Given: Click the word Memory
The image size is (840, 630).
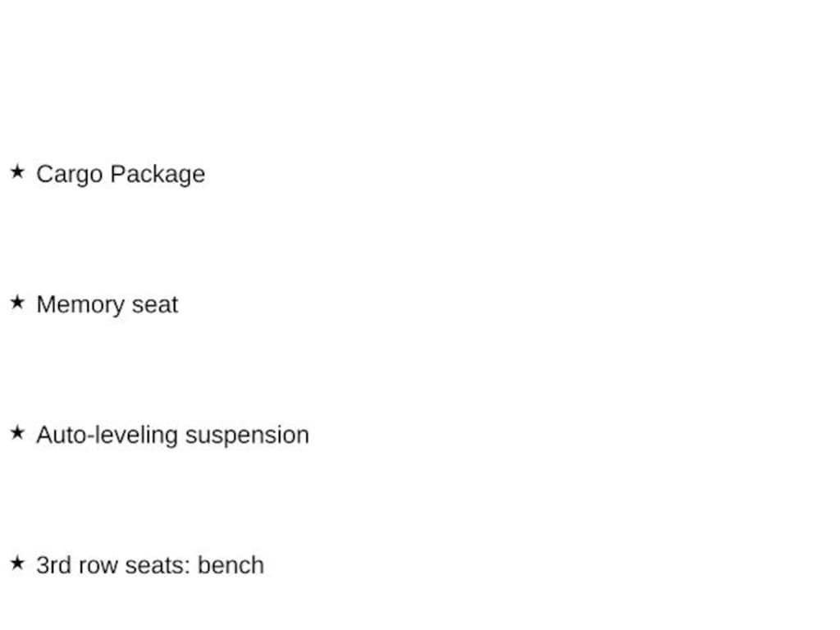Looking at the screenshot, I should click(x=80, y=305).
